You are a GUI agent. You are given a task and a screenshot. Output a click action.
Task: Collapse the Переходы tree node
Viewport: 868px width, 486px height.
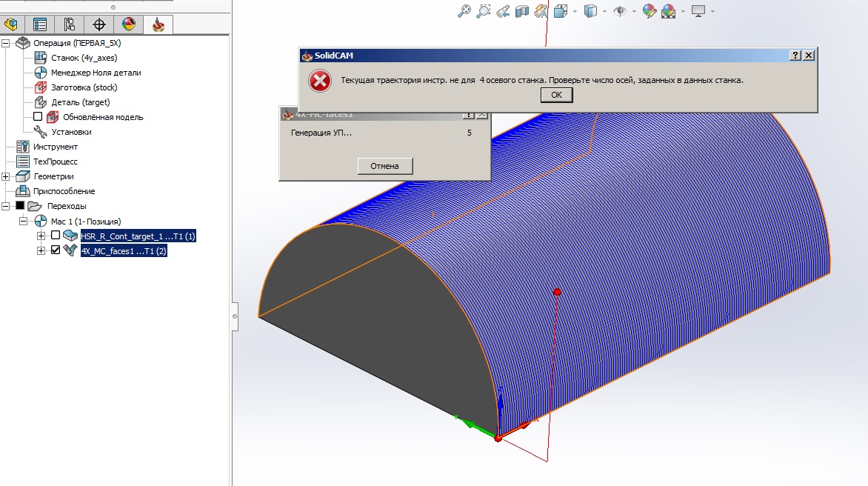coord(5,206)
